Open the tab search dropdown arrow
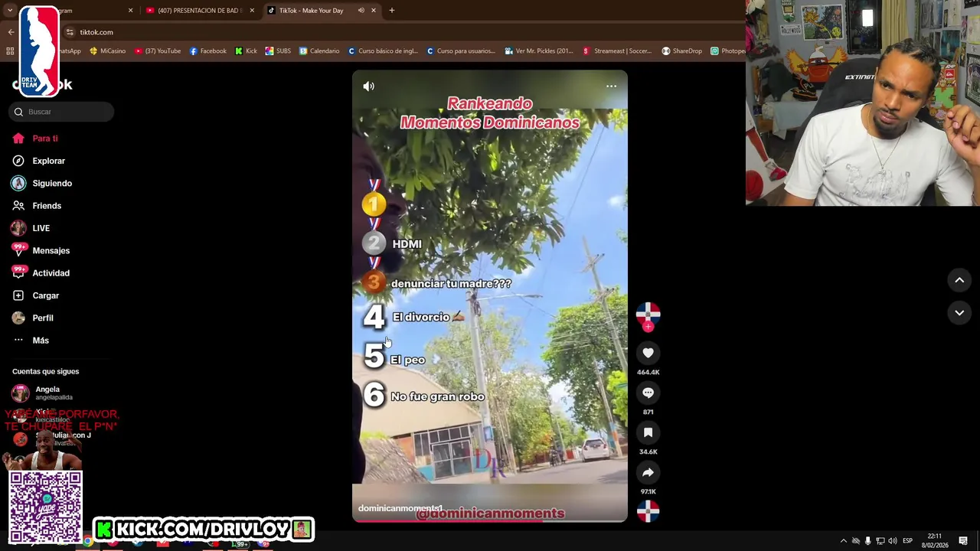 [10, 11]
